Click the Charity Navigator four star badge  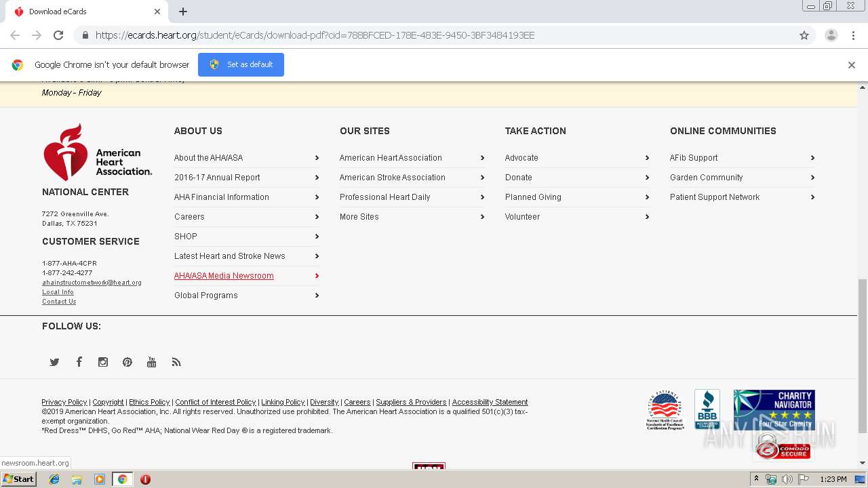774,409
